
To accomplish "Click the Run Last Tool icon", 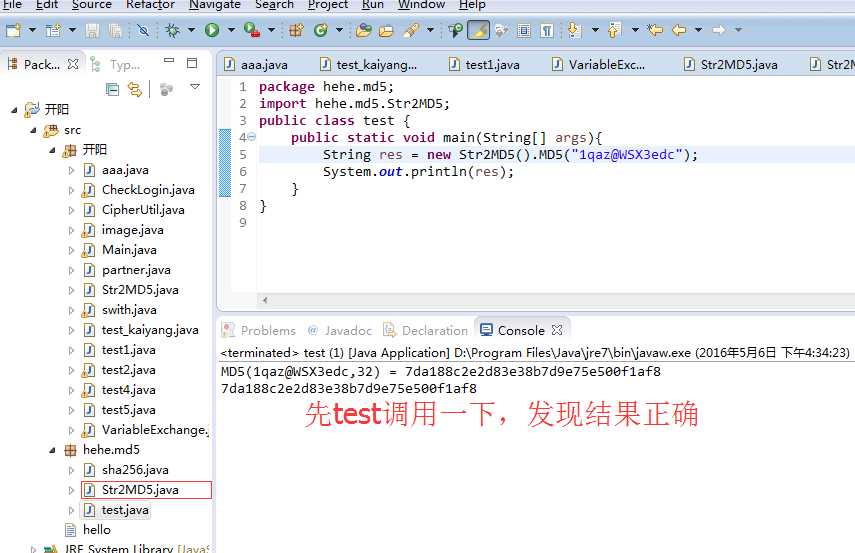I will point(251,30).
